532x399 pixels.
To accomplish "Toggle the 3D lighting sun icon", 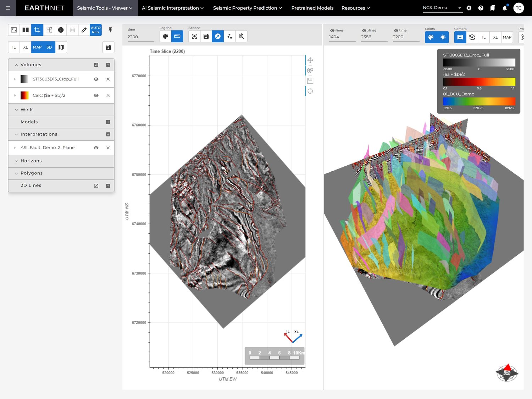I will point(443,37).
